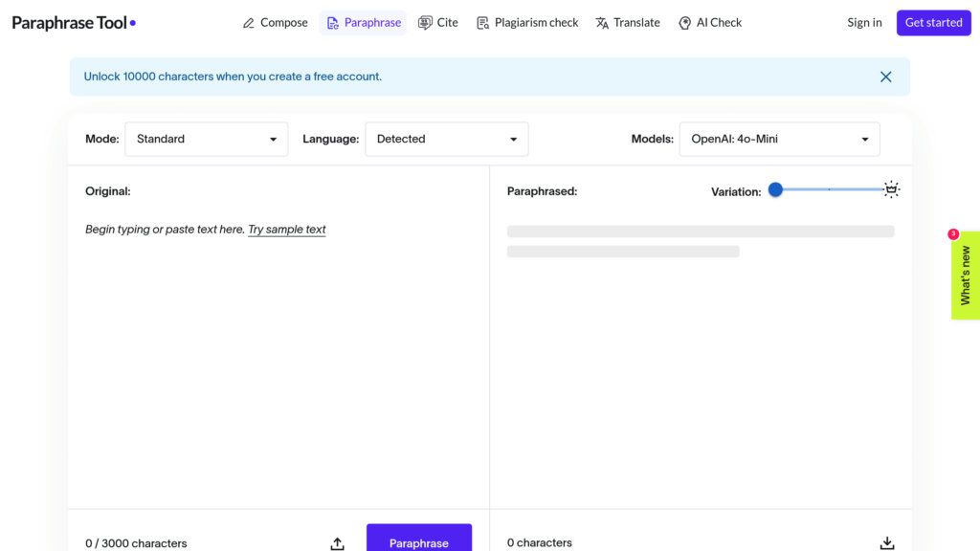Adjust the Variation slider handle
The image size is (980, 551).
click(x=775, y=189)
